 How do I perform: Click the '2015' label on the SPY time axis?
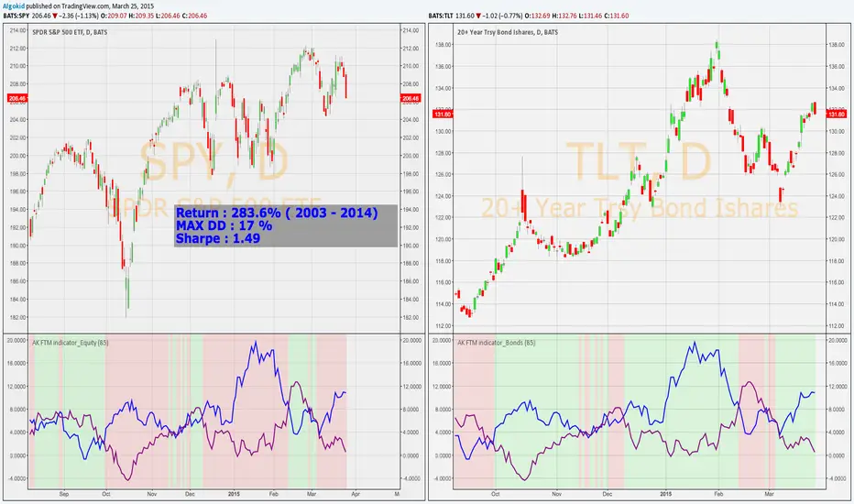(234, 494)
